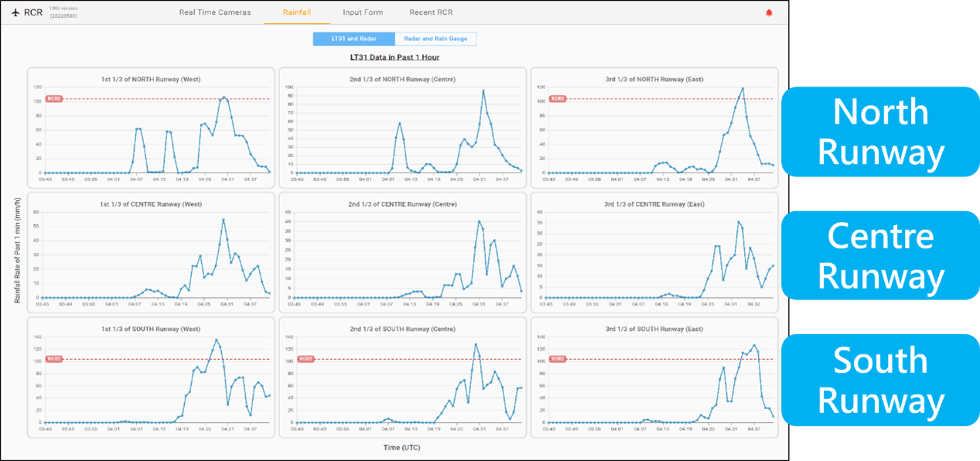Open the Real Time Cameras tab
This screenshot has height=461, width=980.
215,12
